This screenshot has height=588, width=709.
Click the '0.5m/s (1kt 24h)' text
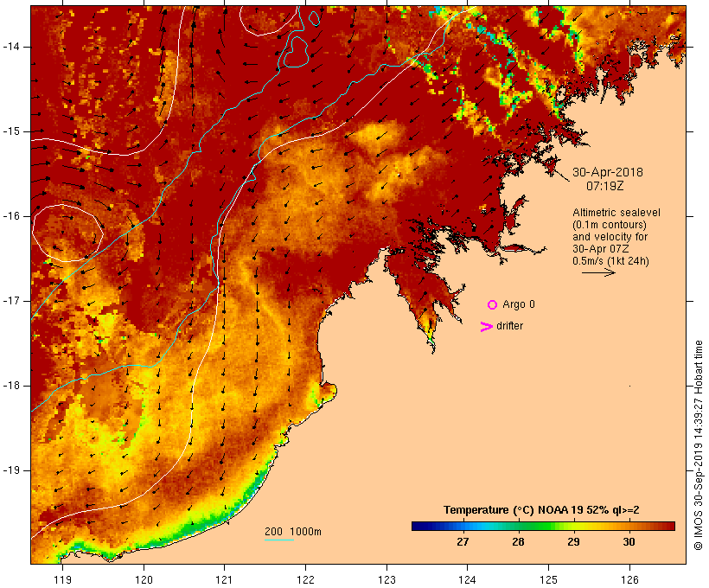pos(611,261)
